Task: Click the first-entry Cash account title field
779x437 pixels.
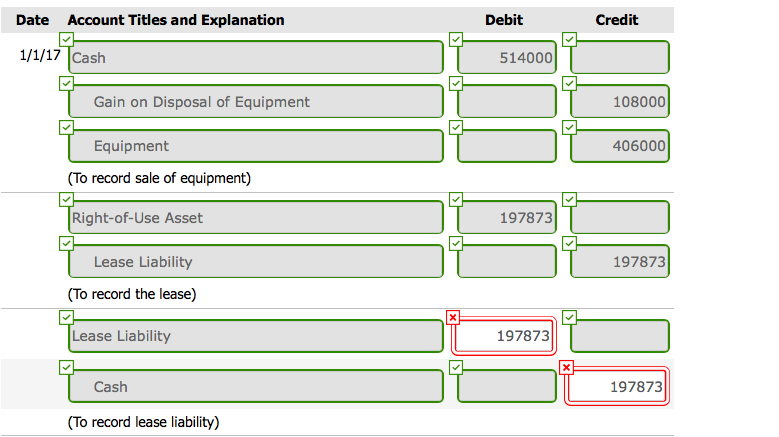Action: 255,57
